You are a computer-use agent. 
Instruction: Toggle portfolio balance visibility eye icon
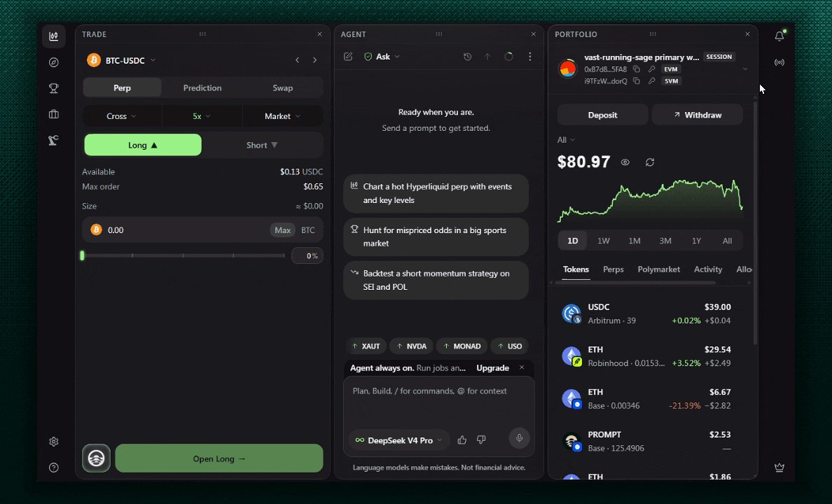(625, 162)
